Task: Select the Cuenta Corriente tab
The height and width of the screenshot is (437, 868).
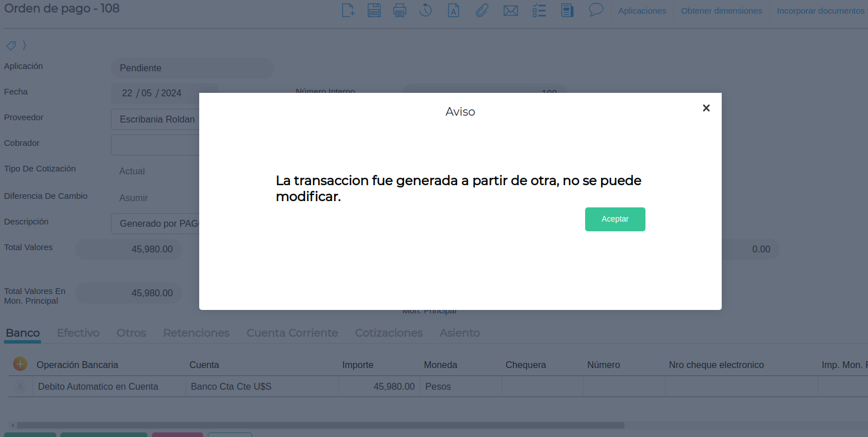Action: click(x=292, y=333)
